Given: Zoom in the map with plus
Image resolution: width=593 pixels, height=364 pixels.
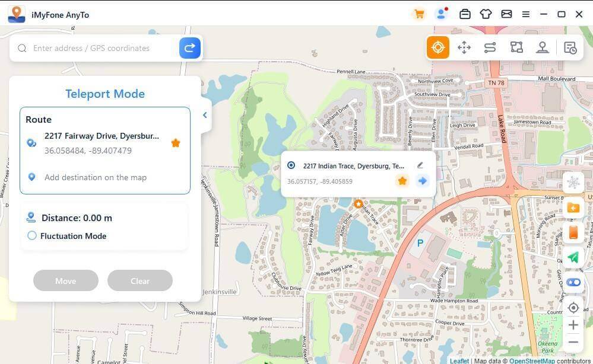Looking at the screenshot, I should pos(573,325).
